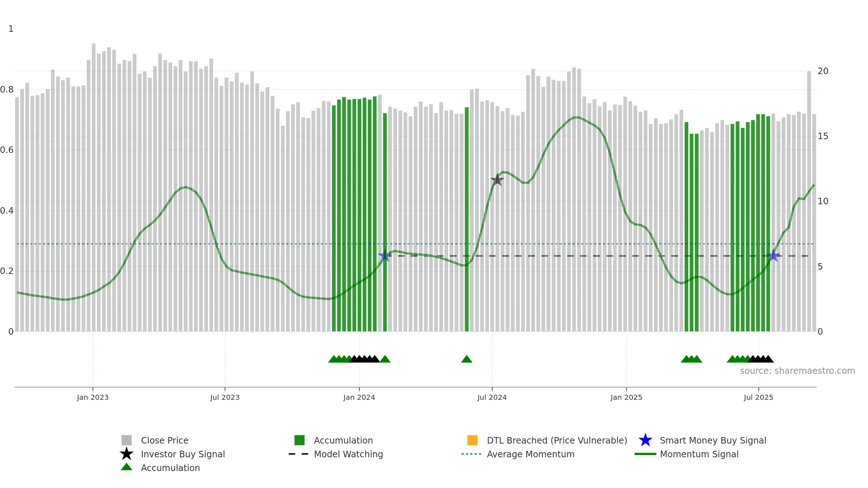Click the blue Smart Money Buy Signal star in legend

(x=645, y=440)
